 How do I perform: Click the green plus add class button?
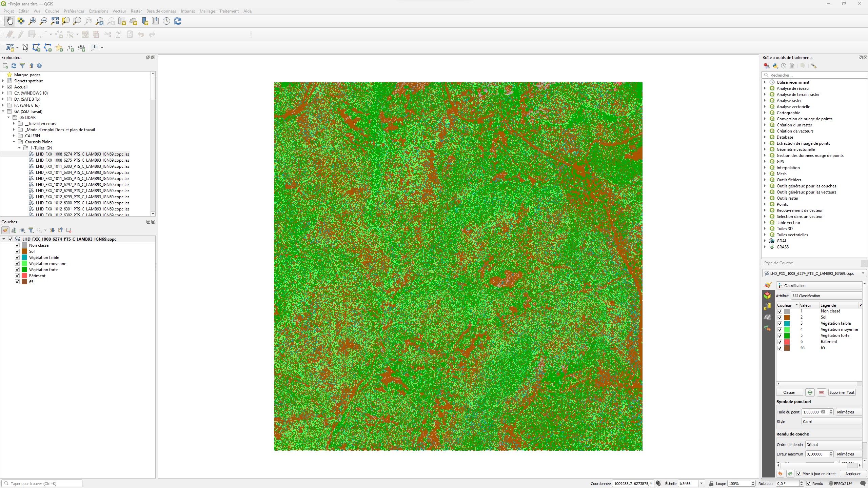810,392
